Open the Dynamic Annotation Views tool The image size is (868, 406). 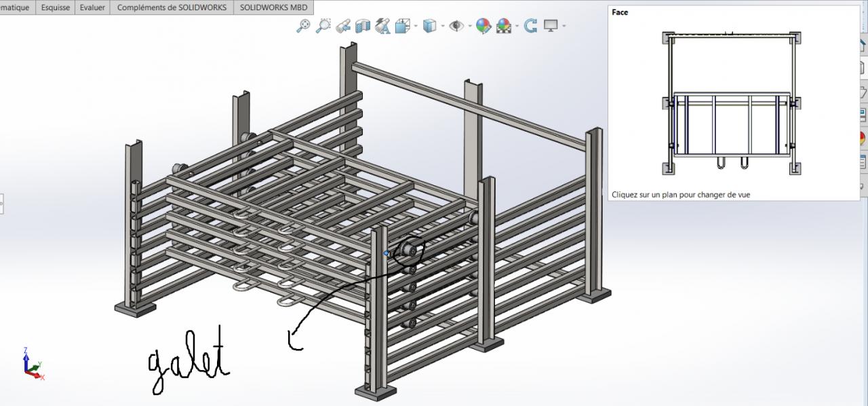382,26
